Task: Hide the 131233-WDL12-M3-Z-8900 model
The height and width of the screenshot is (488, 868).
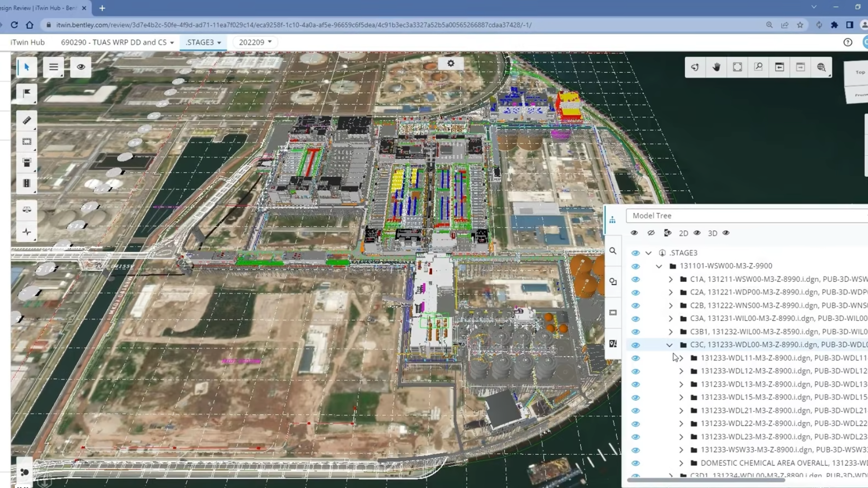Action: (x=635, y=371)
